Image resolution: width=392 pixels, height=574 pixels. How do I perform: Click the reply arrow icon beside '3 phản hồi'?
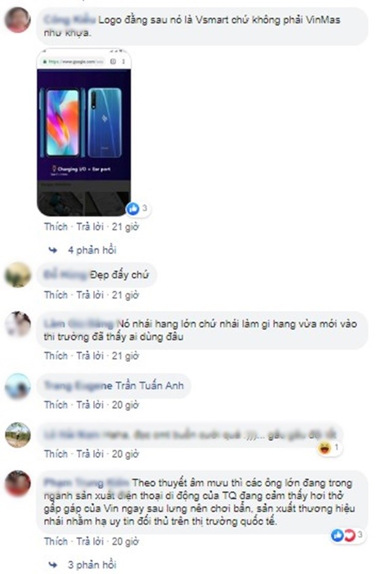coord(53,565)
